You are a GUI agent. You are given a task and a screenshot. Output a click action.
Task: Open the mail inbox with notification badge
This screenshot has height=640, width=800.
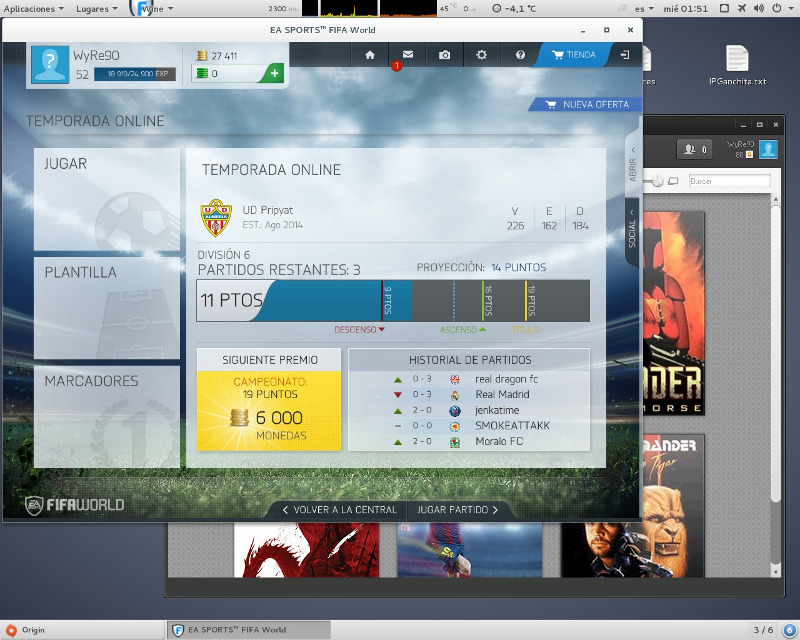[x=407, y=55]
